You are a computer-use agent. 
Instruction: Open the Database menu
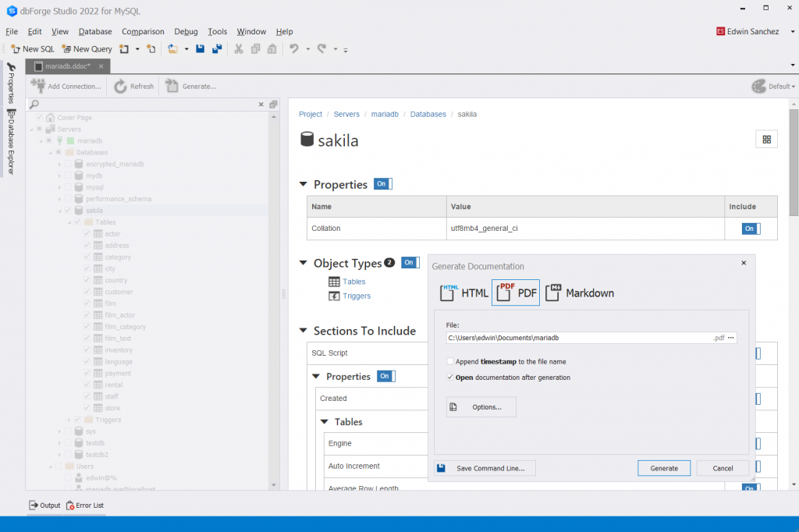94,32
